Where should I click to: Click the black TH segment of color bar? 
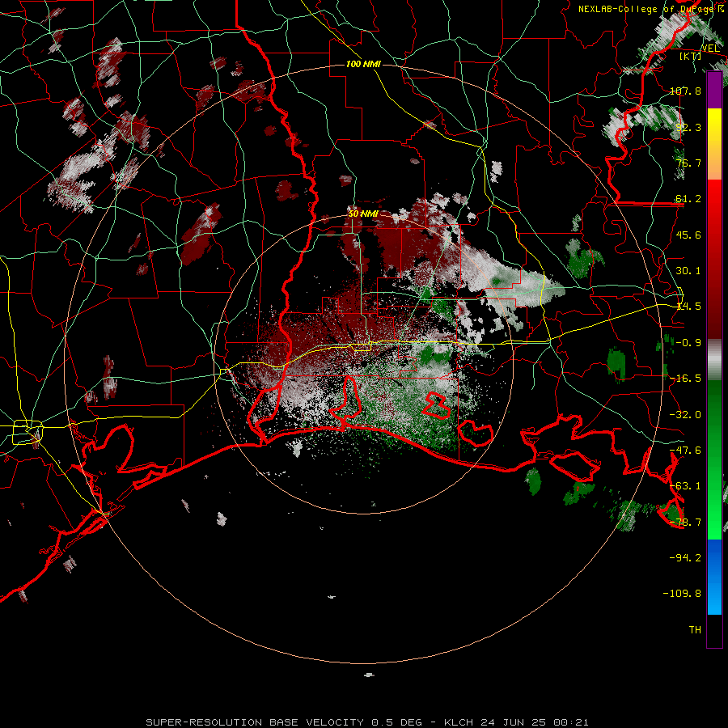(x=714, y=630)
